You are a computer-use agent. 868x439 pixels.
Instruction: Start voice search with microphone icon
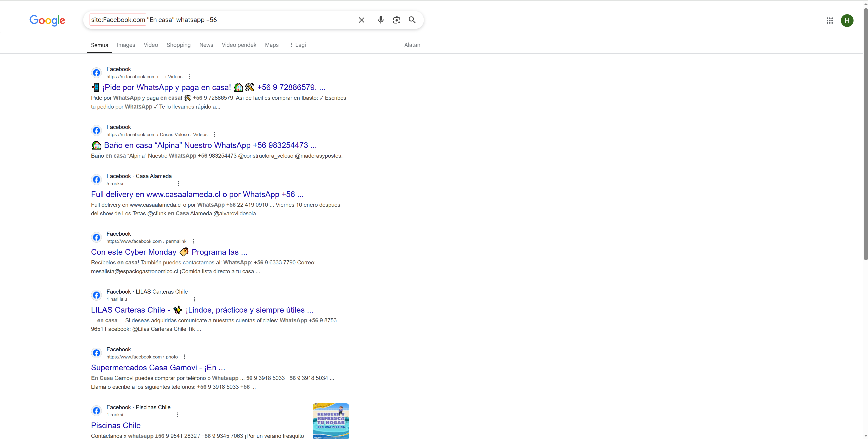381,20
